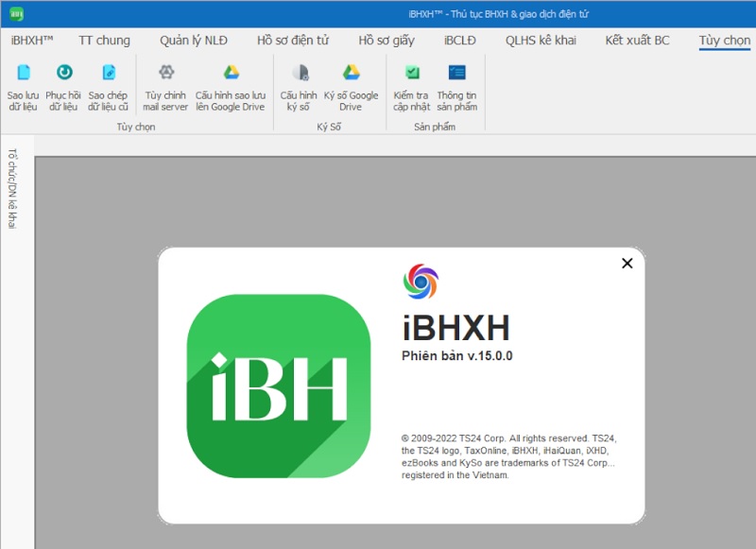Open Cấu hình ký số
The width and height of the screenshot is (756, 549).
299,88
